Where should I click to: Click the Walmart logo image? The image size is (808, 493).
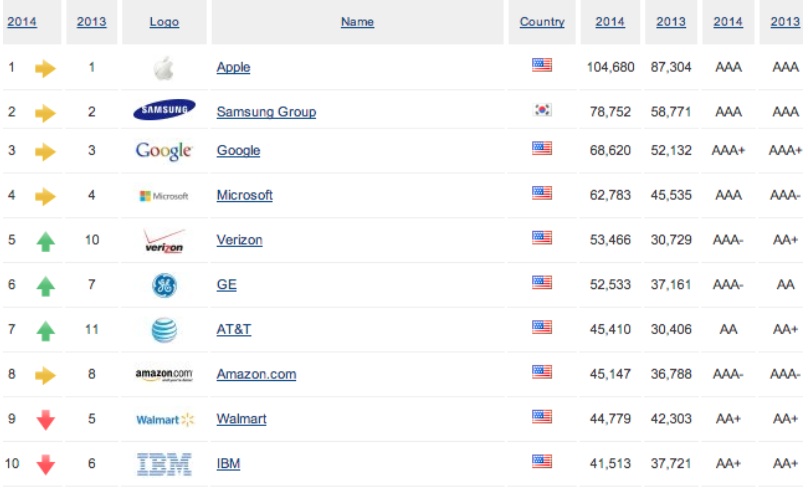point(165,420)
